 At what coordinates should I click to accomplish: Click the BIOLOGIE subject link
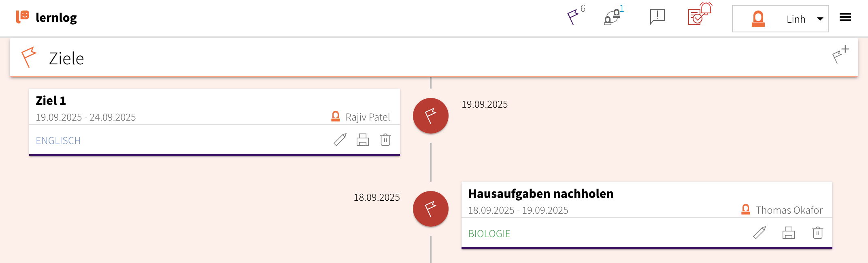[x=489, y=234]
